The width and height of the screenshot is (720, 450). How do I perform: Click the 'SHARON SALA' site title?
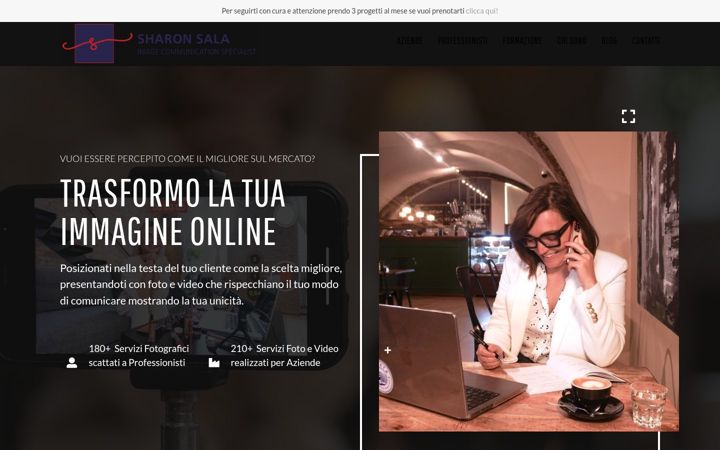tap(184, 39)
